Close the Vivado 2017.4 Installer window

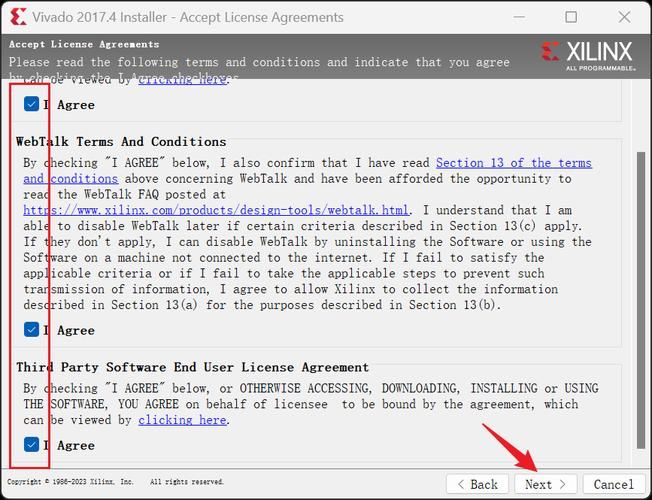point(624,17)
